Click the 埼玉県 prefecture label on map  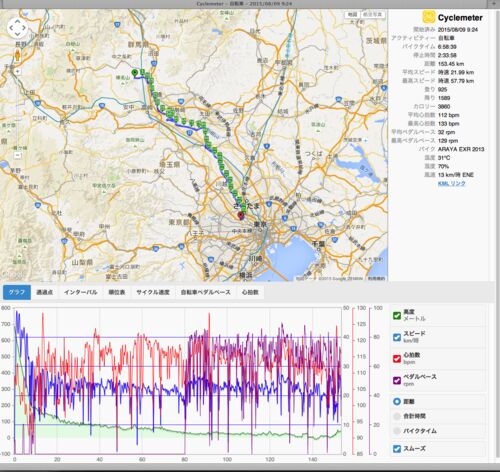[x=169, y=164]
